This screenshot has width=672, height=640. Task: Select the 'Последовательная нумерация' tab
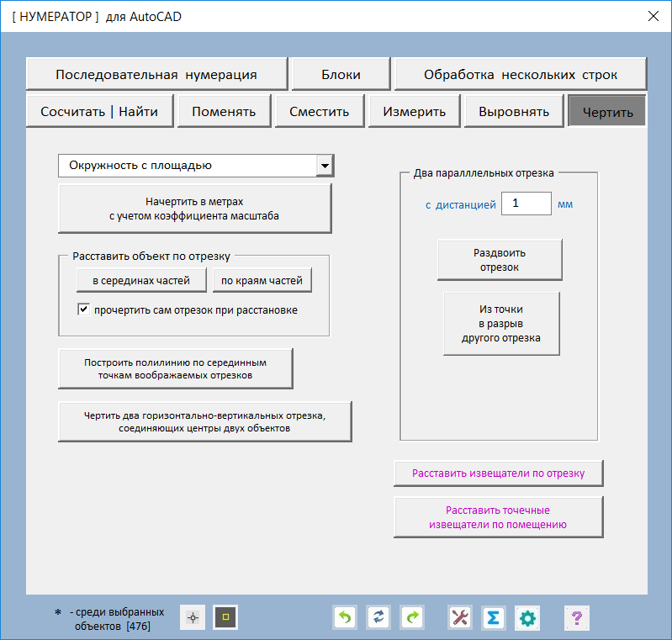pos(156,74)
